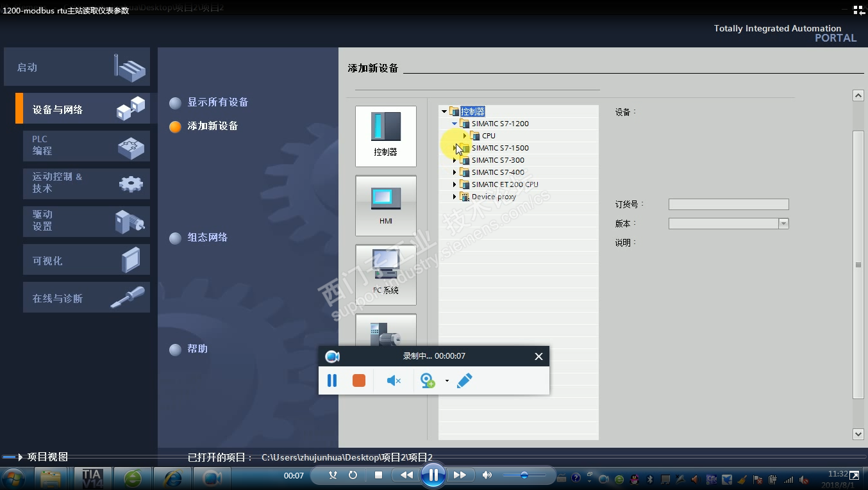The height and width of the screenshot is (490, 868).
Task: Choose 显示所有设备 action
Action: point(209,102)
